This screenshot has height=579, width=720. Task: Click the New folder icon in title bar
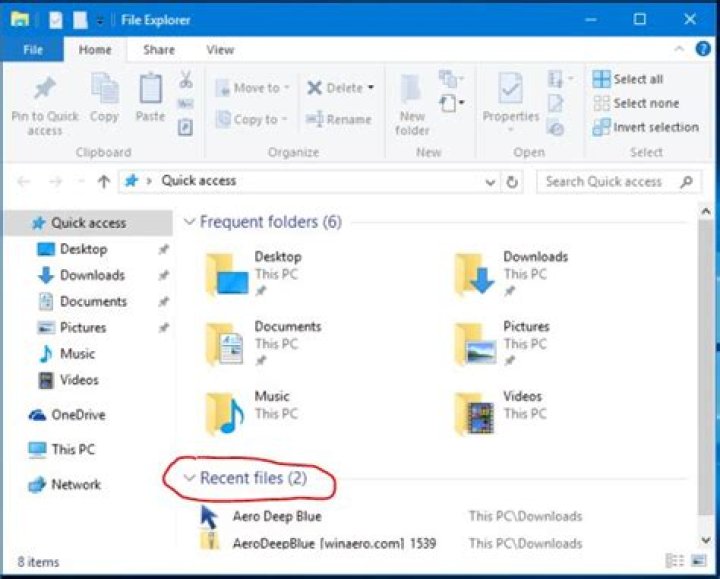[x=80, y=20]
